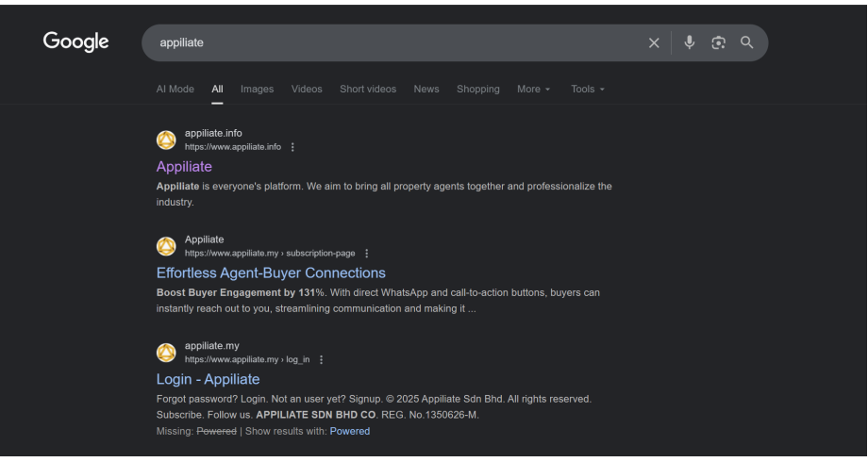Expand the More dropdown filter
868x462 pixels.
click(x=533, y=89)
